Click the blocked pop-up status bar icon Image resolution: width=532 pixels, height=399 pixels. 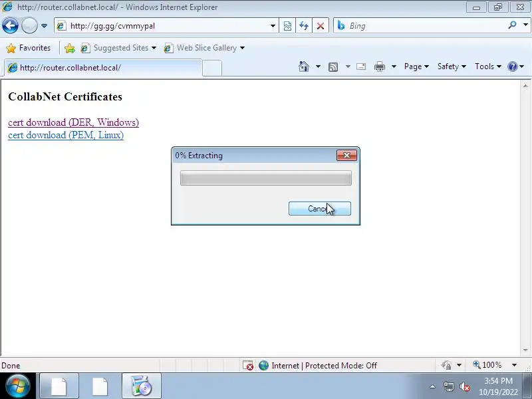248,365
